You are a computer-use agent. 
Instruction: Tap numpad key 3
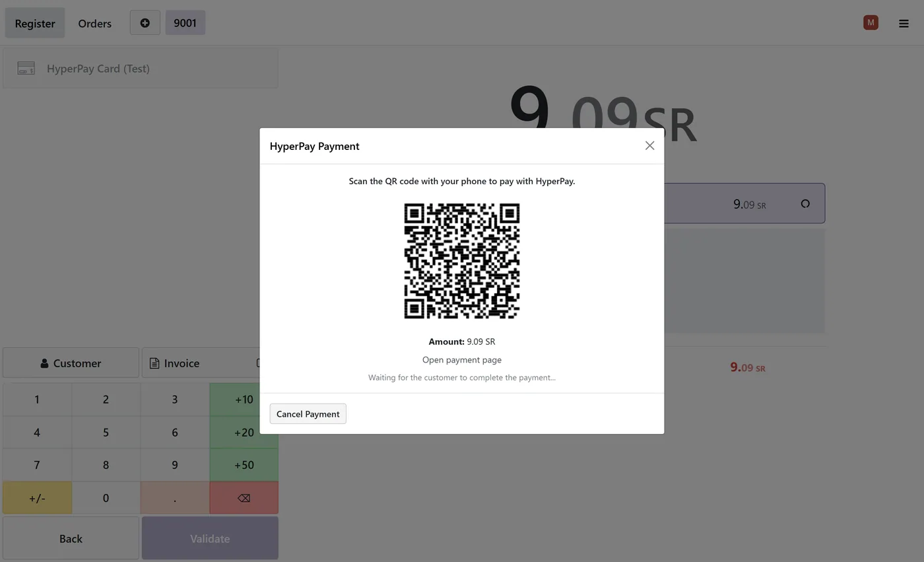(x=175, y=399)
